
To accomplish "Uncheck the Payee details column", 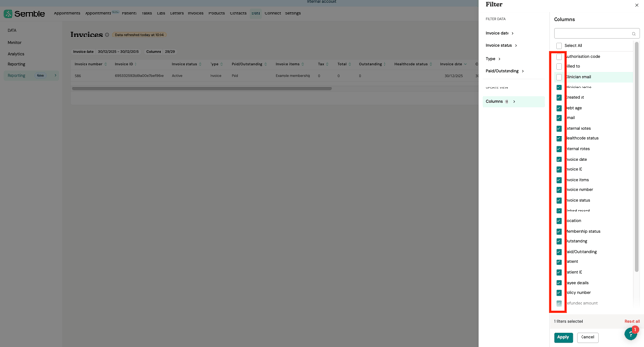I will click(559, 283).
